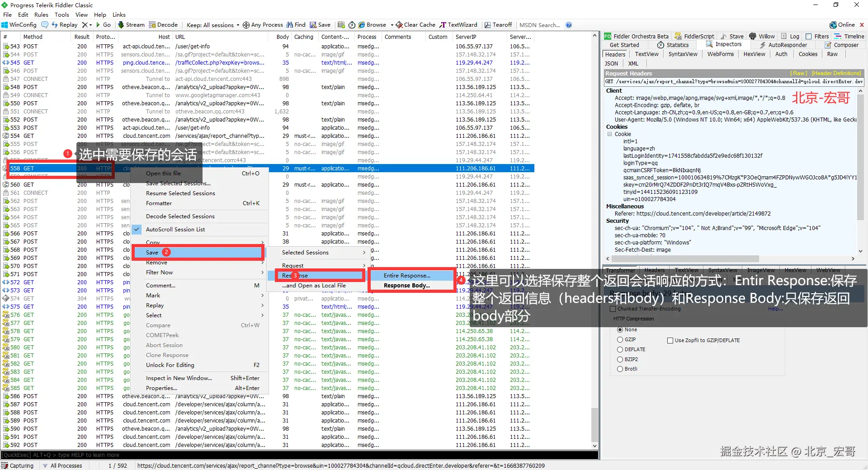Viewport: 868px width, 470px height.
Task: Open the Stave tab
Action: click(x=732, y=36)
